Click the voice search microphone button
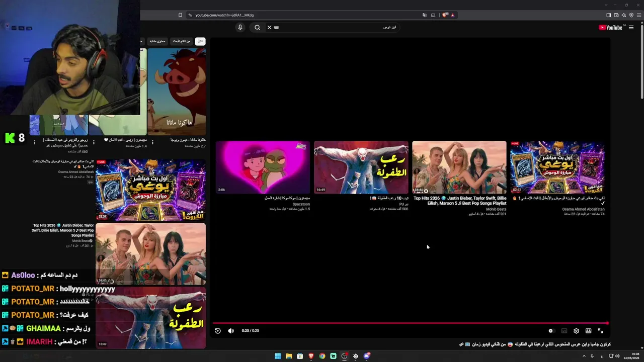The width and height of the screenshot is (644, 362). click(x=240, y=27)
